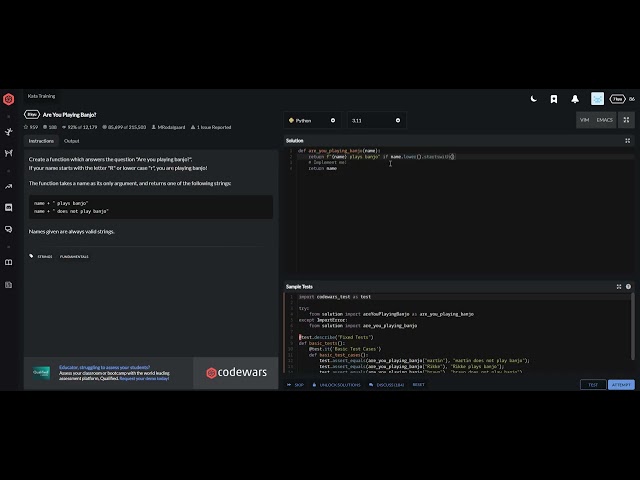Open the Leaderboards arrow sidebar icon
The image size is (640, 480).
click(9, 187)
